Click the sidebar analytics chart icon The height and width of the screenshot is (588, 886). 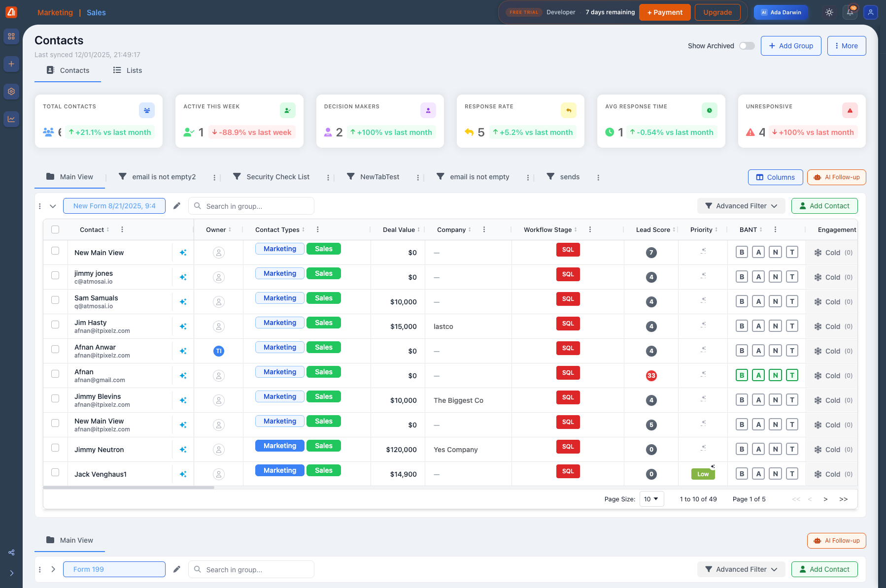click(11, 119)
